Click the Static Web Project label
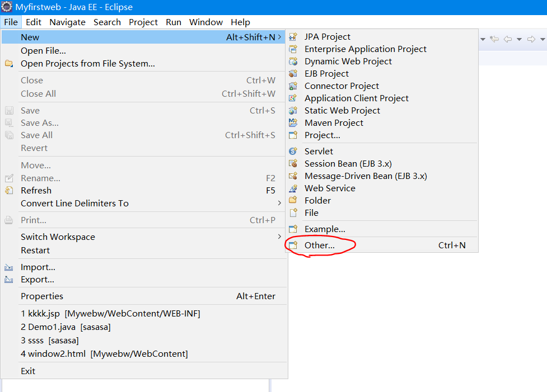The width and height of the screenshot is (547, 392). coord(342,111)
